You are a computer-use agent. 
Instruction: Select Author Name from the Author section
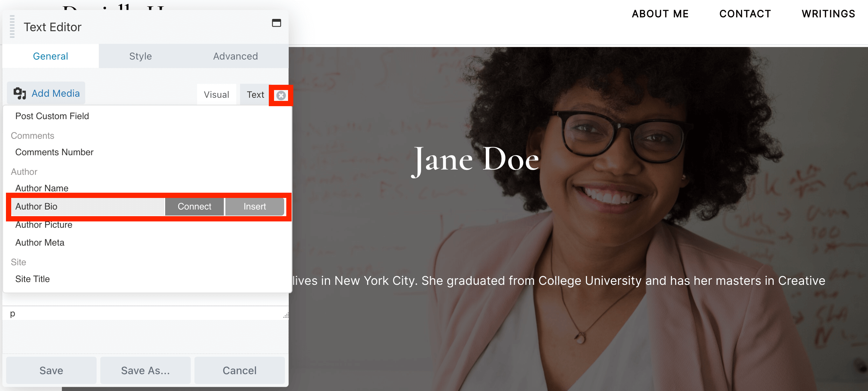(41, 188)
